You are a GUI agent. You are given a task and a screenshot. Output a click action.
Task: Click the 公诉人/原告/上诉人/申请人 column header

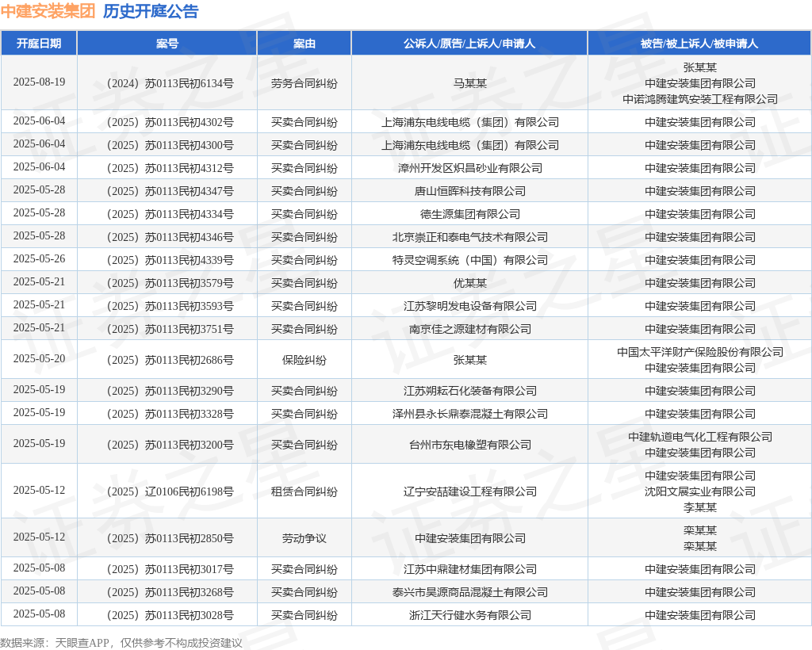pyautogui.click(x=469, y=44)
